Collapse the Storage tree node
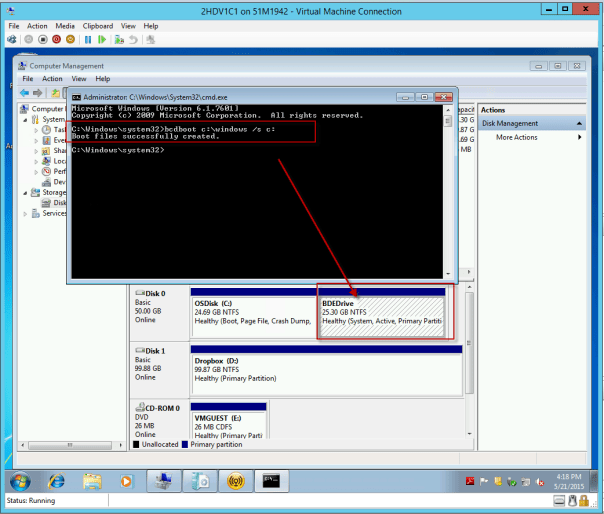 25,193
